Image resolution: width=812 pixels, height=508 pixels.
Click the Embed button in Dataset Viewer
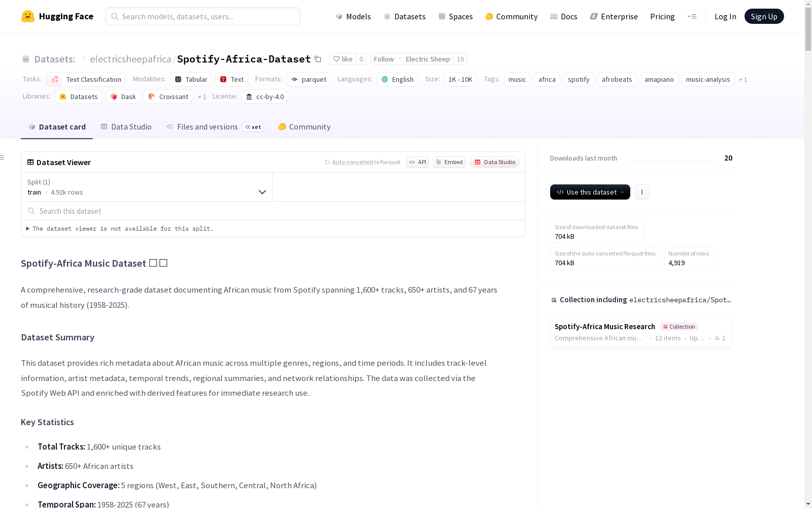pos(449,162)
